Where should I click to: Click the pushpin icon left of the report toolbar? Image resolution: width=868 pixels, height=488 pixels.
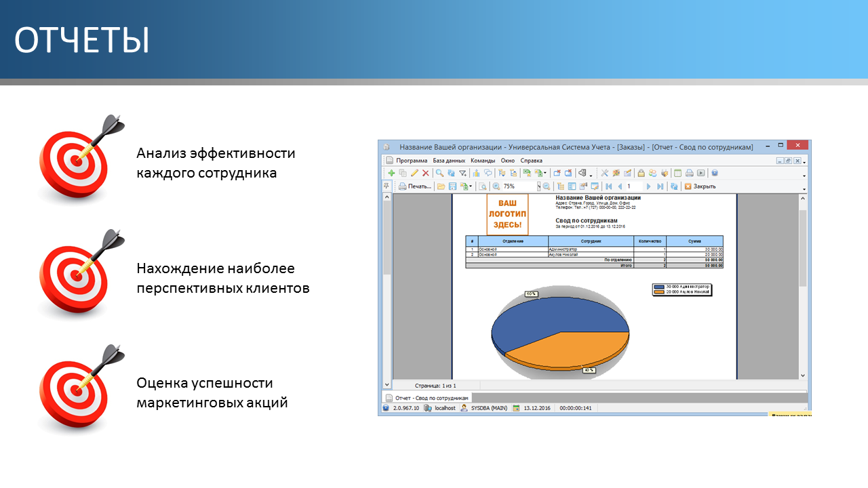386,186
